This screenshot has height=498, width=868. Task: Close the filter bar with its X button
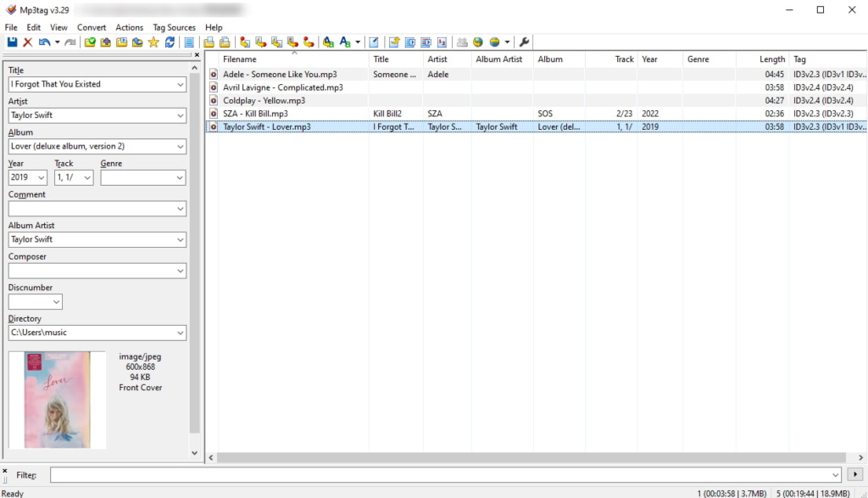click(4, 470)
